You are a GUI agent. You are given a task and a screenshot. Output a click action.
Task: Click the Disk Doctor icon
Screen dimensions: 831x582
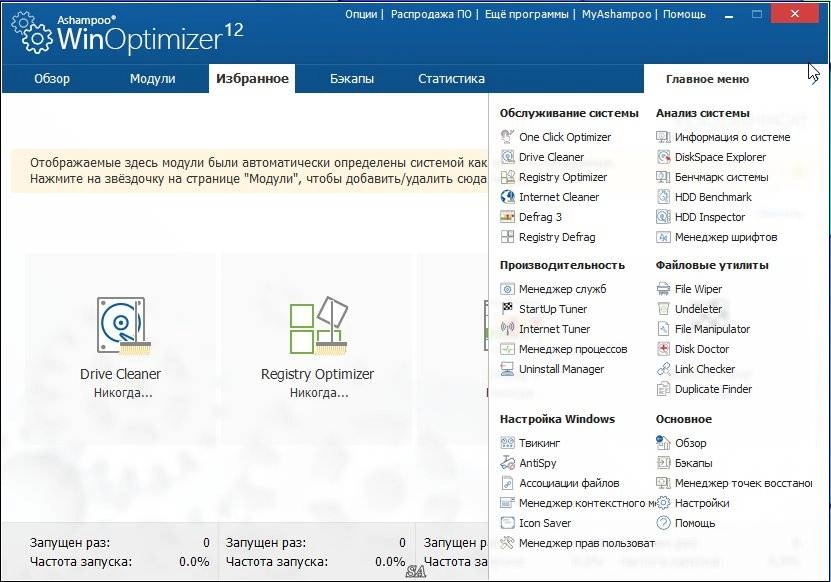(663, 349)
